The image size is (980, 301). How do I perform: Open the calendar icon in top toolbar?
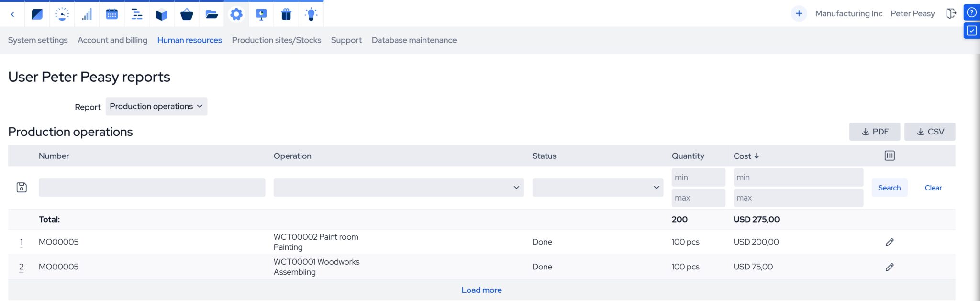(x=111, y=14)
